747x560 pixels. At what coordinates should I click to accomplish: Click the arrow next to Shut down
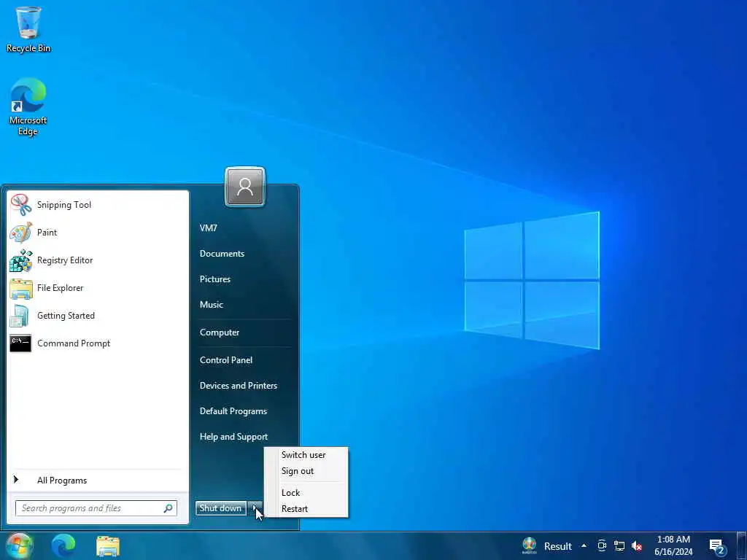255,508
